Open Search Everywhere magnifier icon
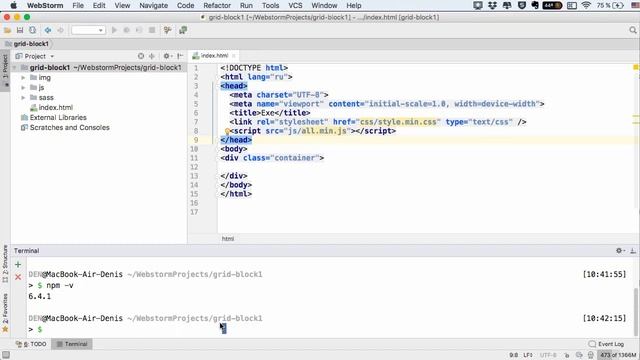The width and height of the screenshot is (640, 360). coord(633,30)
